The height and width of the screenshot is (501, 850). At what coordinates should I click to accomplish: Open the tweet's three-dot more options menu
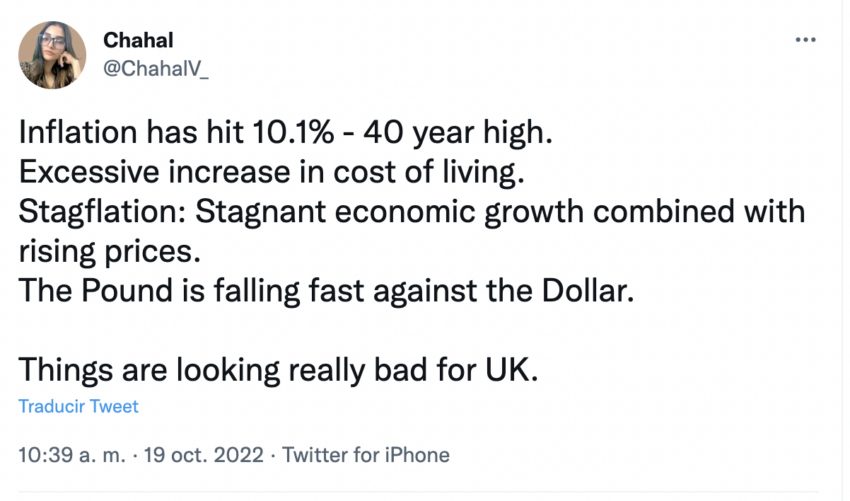[804, 39]
